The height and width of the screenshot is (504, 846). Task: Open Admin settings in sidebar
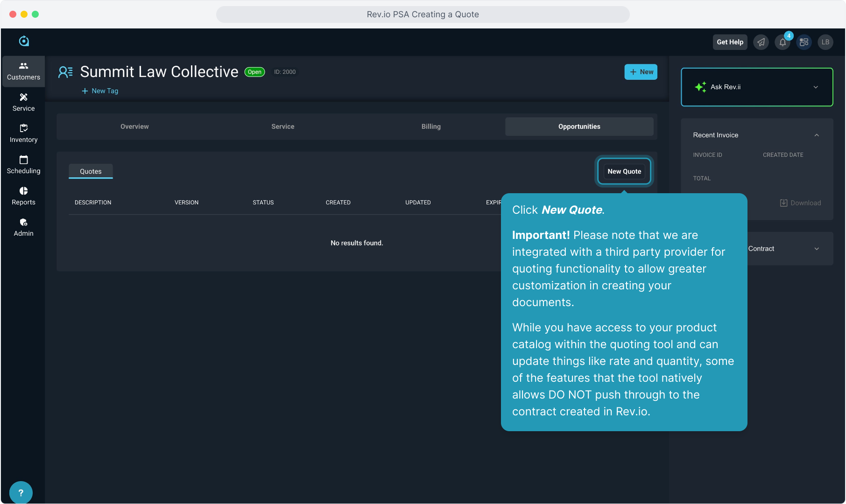[23, 228]
